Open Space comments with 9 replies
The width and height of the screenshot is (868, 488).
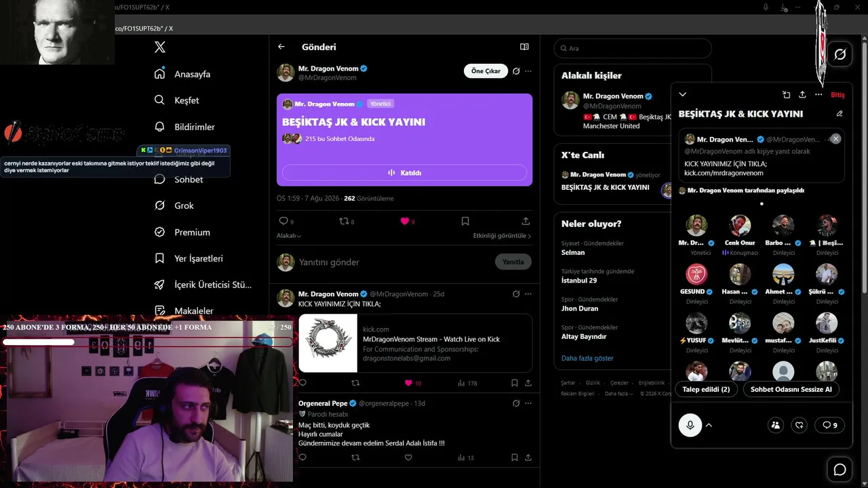pos(829,425)
